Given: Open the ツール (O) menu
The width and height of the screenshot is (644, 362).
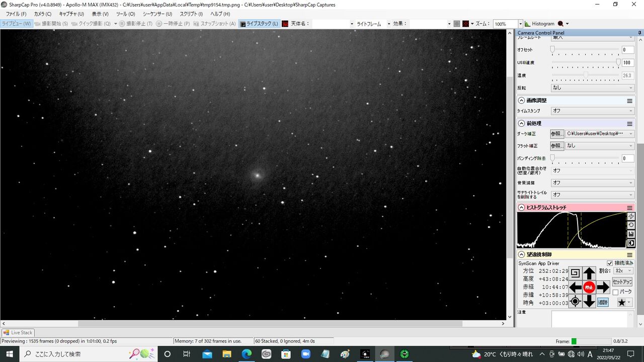Looking at the screenshot, I should pos(125,14).
